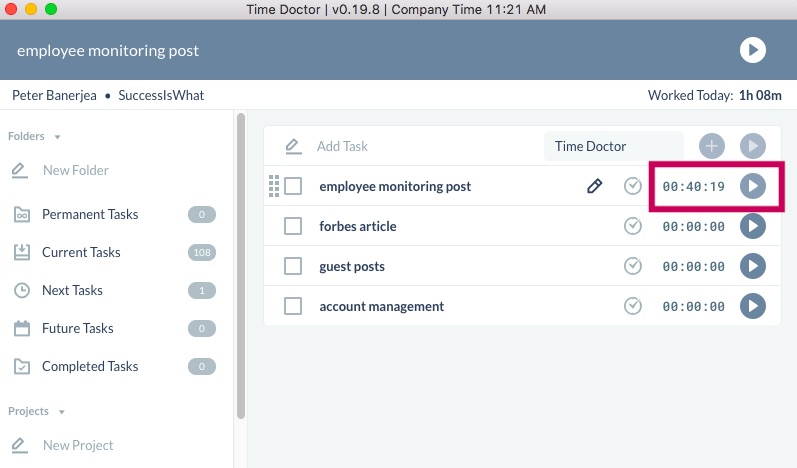Image resolution: width=797 pixels, height=468 pixels.
Task: Click the Next Tasks clock icon
Action: point(22,290)
